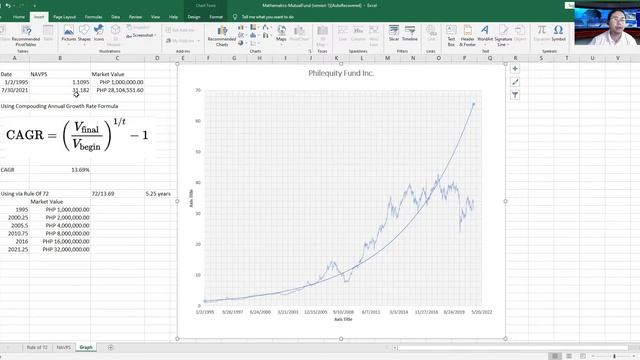Click Tell me what you want to do

tap(267, 17)
